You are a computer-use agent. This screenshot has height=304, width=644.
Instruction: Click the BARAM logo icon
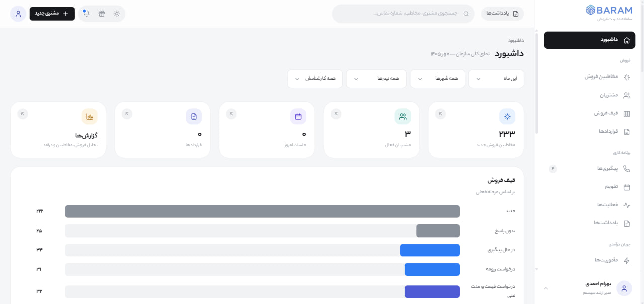pyautogui.click(x=591, y=10)
